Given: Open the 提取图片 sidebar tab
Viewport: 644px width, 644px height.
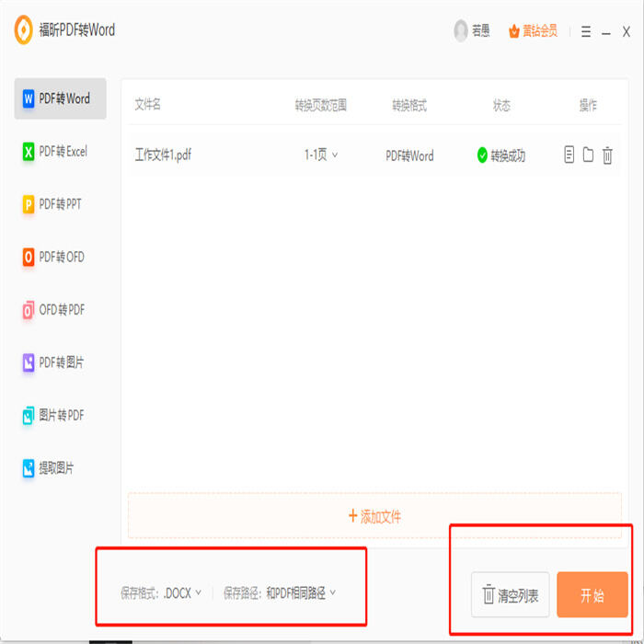Looking at the screenshot, I should (61, 468).
